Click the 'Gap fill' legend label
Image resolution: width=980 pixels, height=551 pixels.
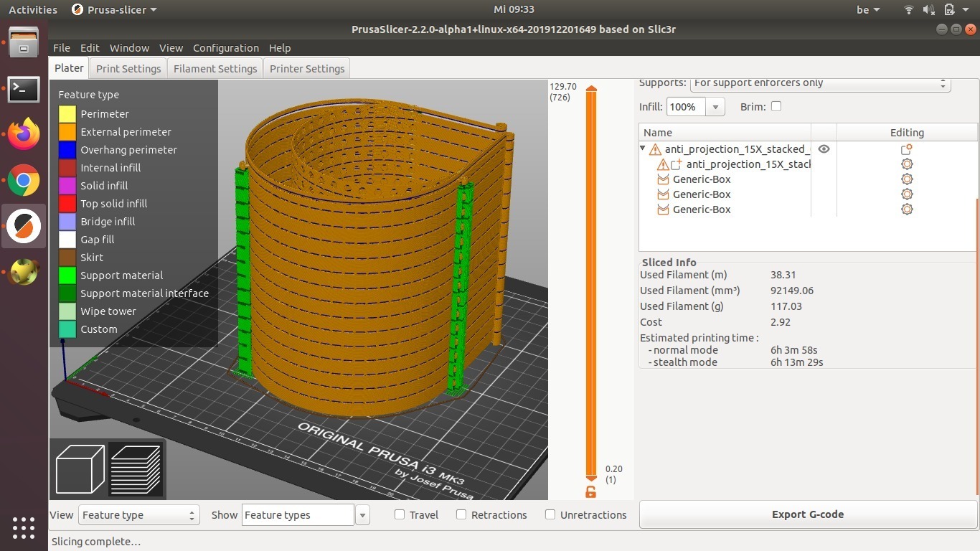coord(98,240)
